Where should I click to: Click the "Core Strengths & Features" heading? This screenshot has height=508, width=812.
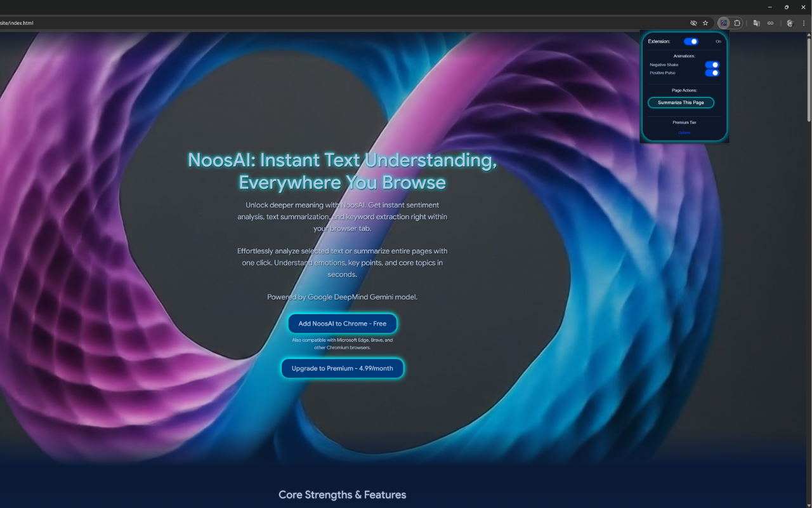tap(343, 495)
